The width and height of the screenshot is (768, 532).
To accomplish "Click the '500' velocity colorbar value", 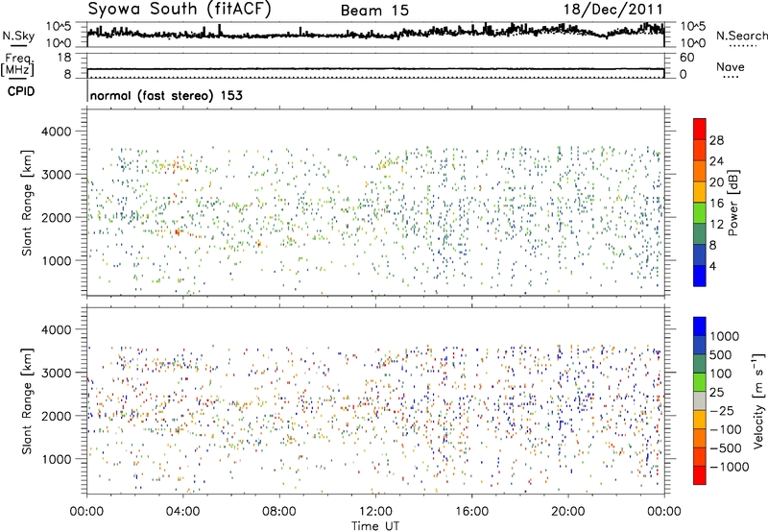I will pyautogui.click(x=721, y=354).
